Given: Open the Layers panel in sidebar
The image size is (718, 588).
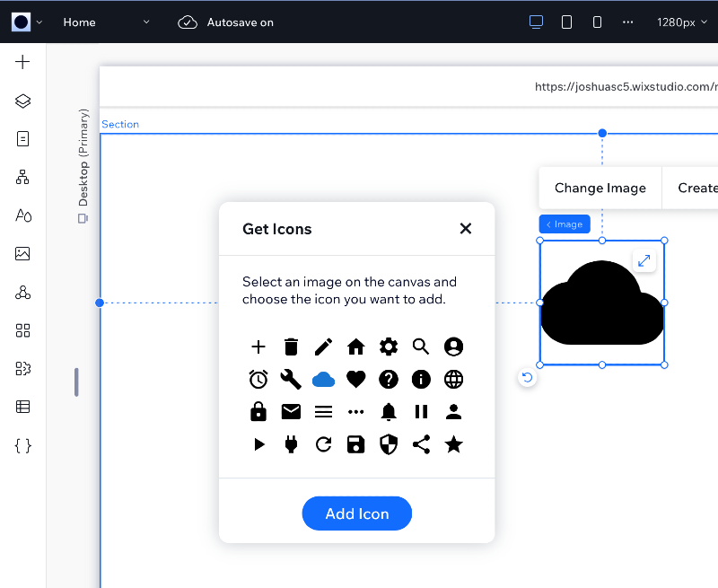Looking at the screenshot, I should point(22,101).
